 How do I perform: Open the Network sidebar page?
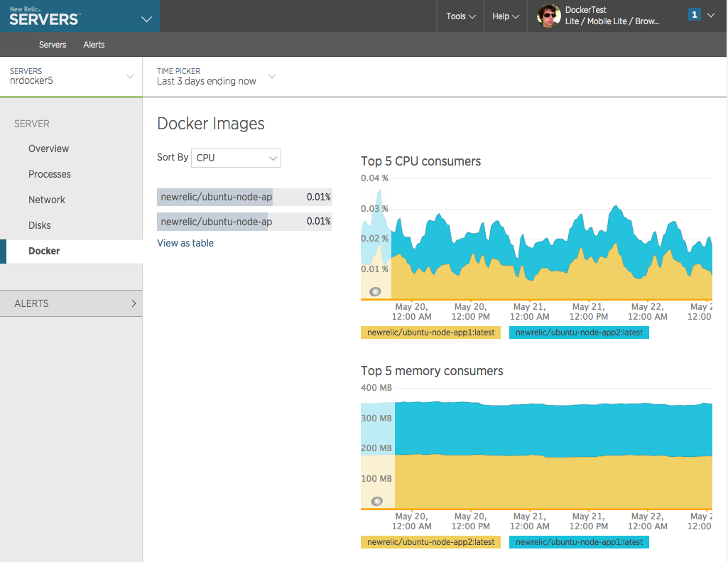[46, 200]
